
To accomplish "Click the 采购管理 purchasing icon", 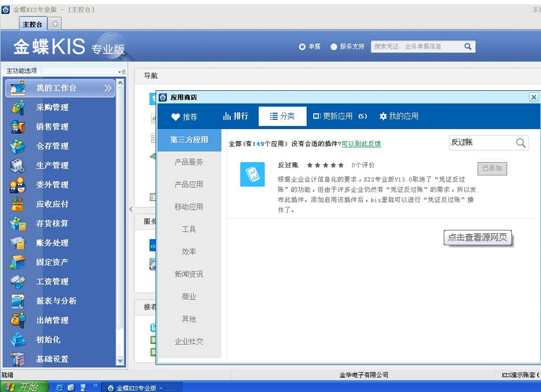I will click(x=18, y=108).
